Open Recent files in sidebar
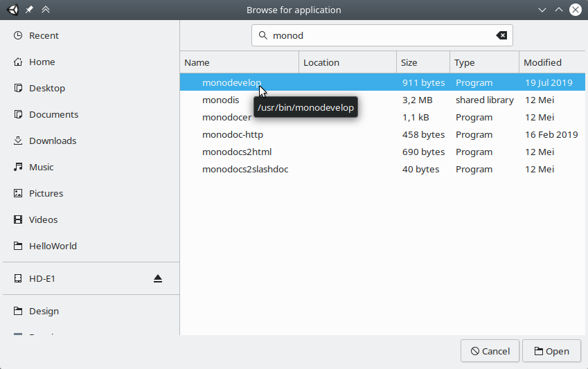The height and width of the screenshot is (369, 588). click(44, 35)
